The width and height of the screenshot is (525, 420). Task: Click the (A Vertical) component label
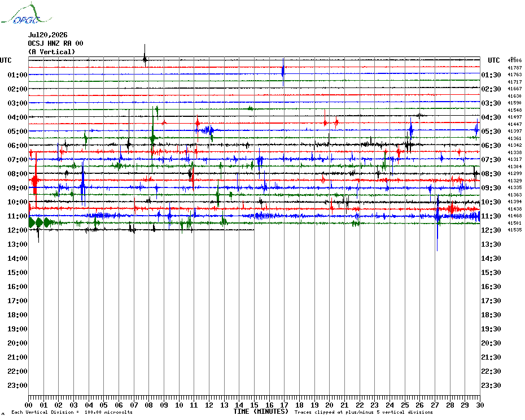[x=51, y=52]
